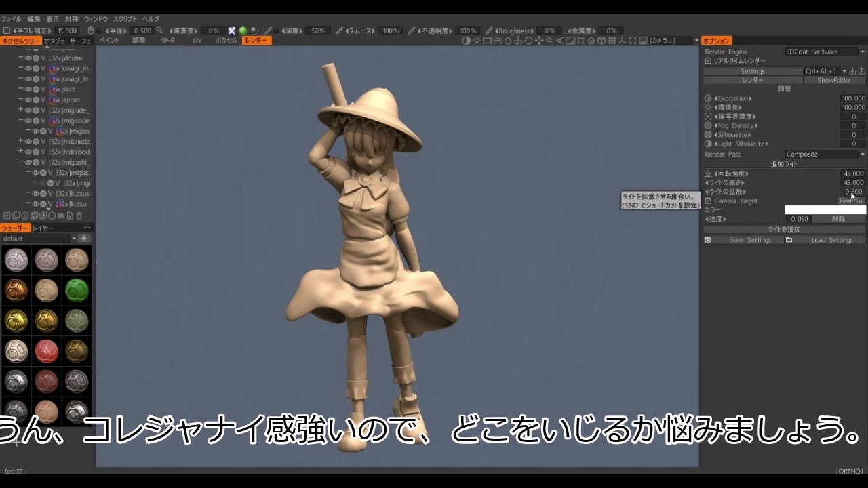Toggle the リアルタイムレンダー checkbox
The height and width of the screenshot is (488, 868).
(x=708, y=61)
